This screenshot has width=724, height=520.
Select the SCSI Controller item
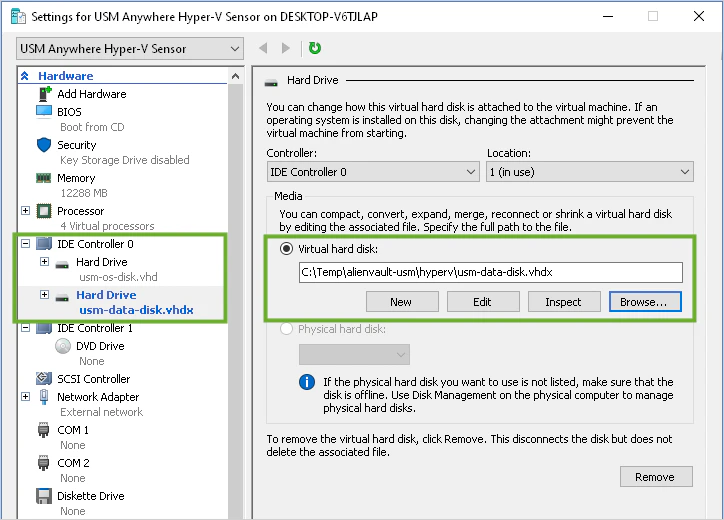[94, 379]
